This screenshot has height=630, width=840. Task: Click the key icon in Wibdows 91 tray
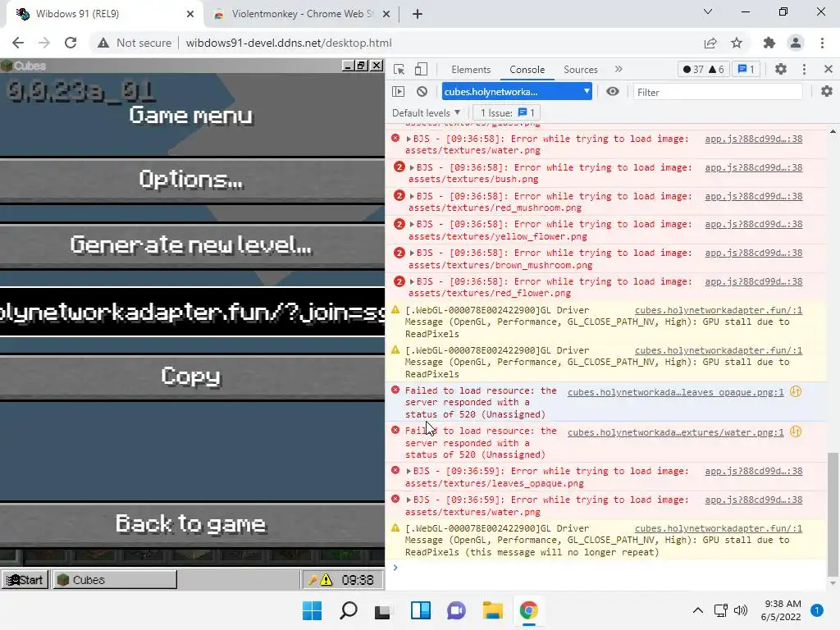313,580
